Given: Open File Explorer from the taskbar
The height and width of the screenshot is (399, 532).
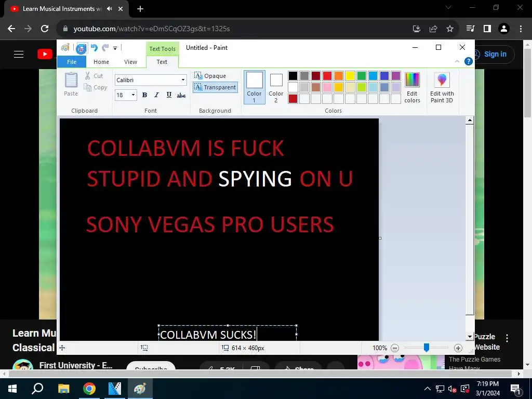Looking at the screenshot, I should click(x=63, y=389).
